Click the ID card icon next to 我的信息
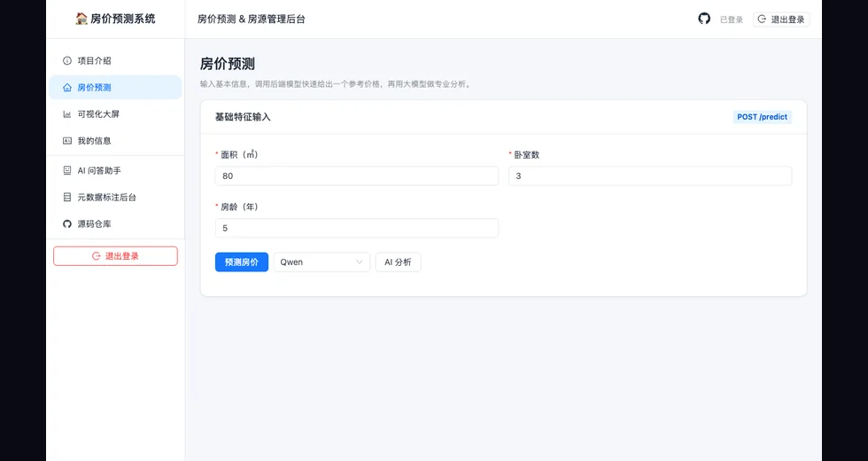Screen dimensions: 868x461 67,141
